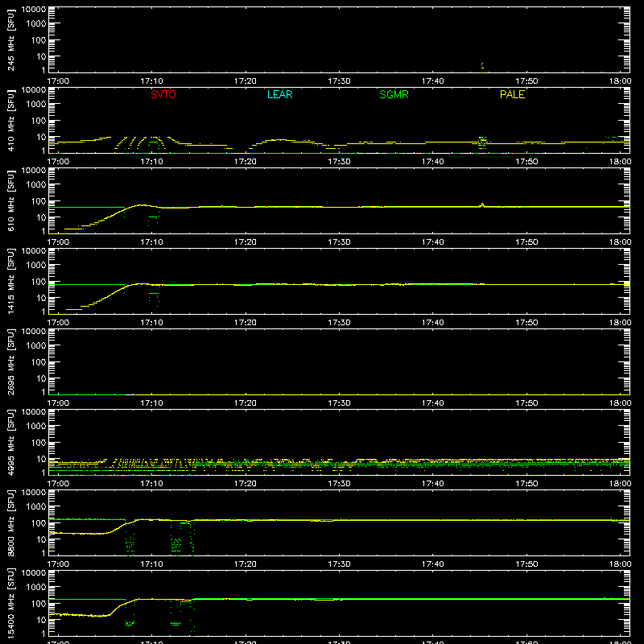Click 17:00 tick label under 8800 MHz panel

pos(58,564)
